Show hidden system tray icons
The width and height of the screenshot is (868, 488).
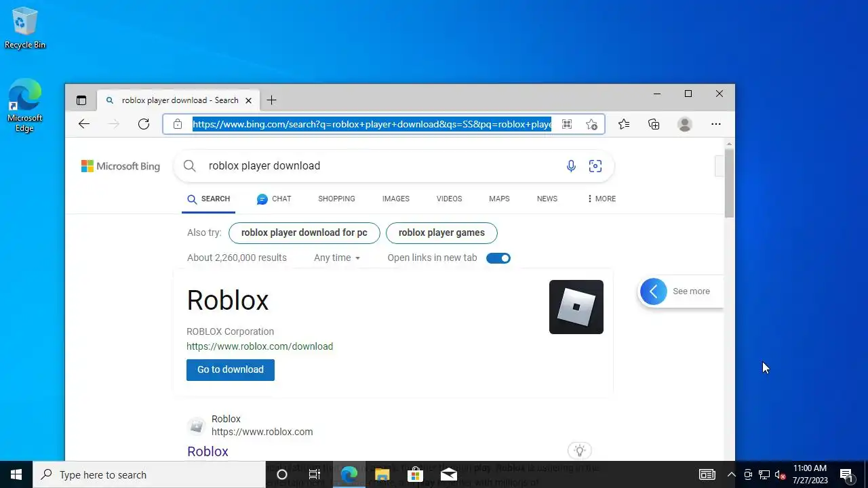click(x=731, y=474)
